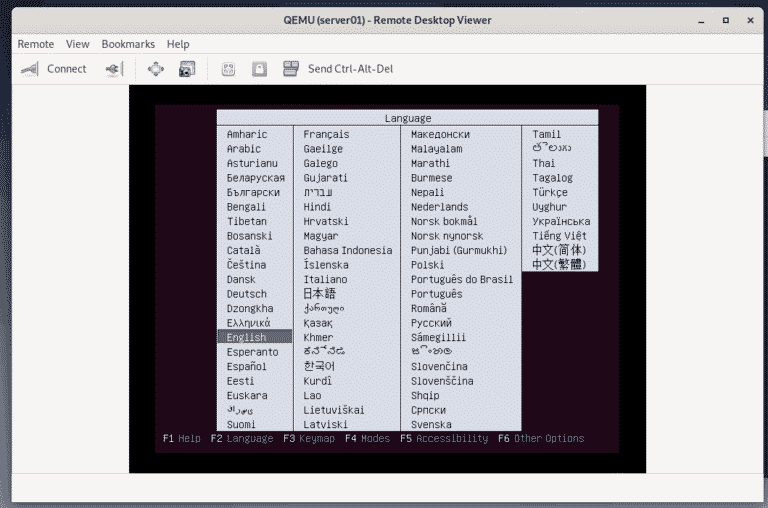
Task: Click the Send Ctrl-Alt-Del label
Action: coord(350,69)
